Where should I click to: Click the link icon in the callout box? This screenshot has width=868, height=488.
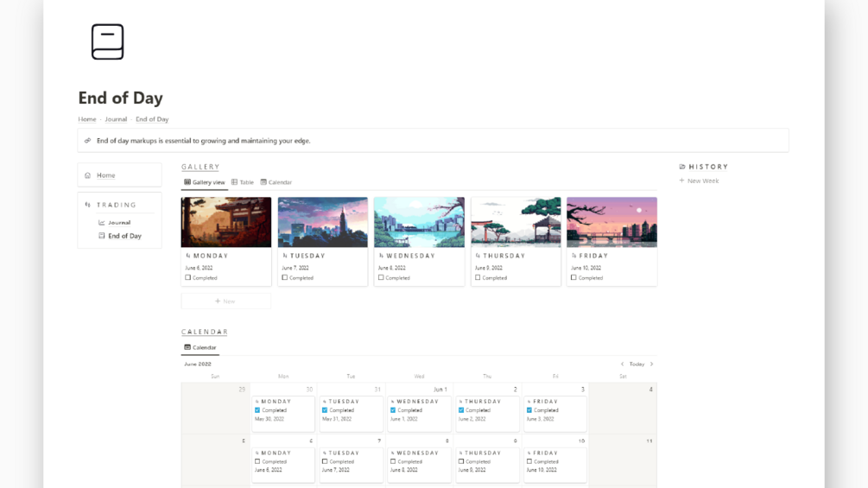click(x=87, y=141)
